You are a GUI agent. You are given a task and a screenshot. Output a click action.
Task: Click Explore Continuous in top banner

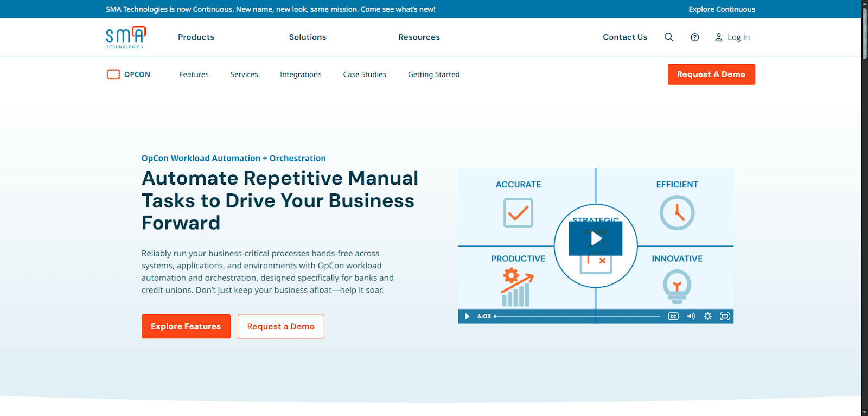point(722,9)
